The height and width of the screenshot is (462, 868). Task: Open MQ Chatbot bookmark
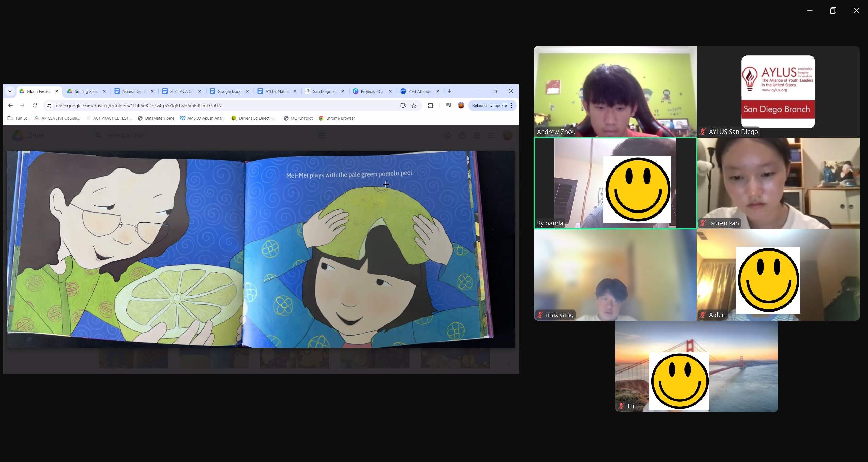pyautogui.click(x=298, y=118)
